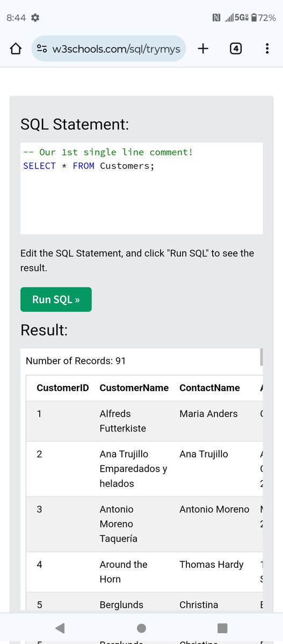283x644 pixels.
Task: Click the ContactName column header
Action: [209, 388]
